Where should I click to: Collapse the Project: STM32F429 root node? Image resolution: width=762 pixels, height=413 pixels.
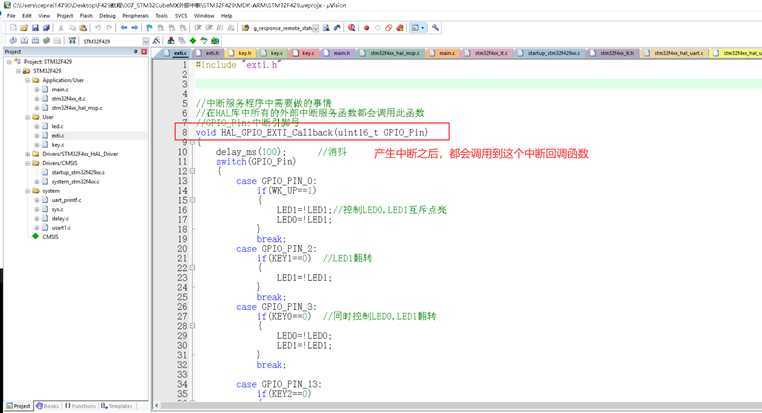(x=9, y=62)
